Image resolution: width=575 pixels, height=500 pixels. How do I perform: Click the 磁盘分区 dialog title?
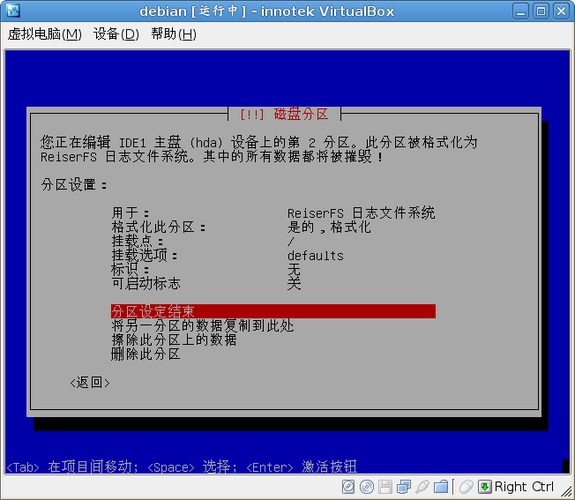tap(301, 114)
